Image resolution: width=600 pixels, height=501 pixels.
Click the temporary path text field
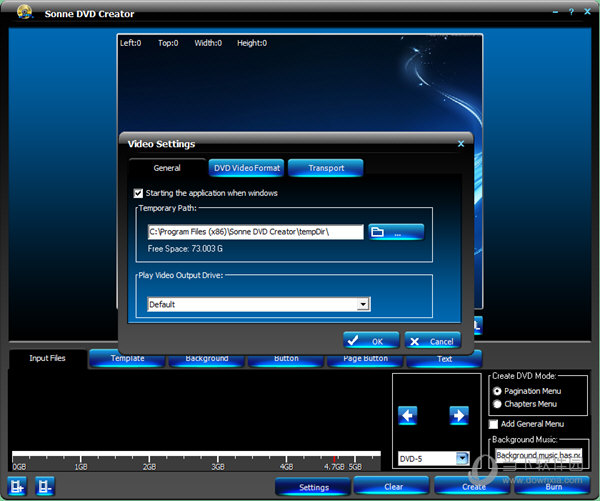[256, 232]
